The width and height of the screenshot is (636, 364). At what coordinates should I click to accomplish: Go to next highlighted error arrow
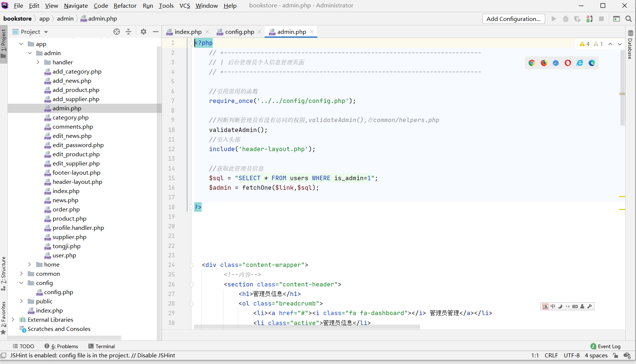[x=620, y=44]
